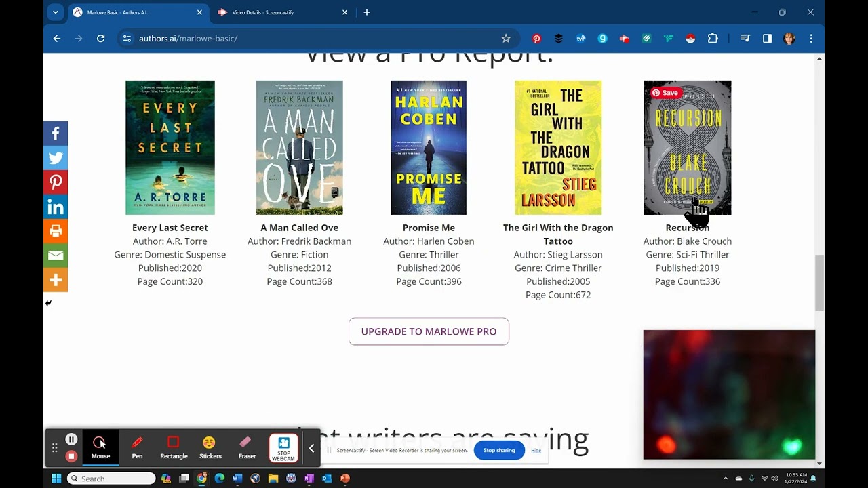Share page via Pinterest sidebar icon
Viewport: 868px width, 488px height.
(x=56, y=182)
